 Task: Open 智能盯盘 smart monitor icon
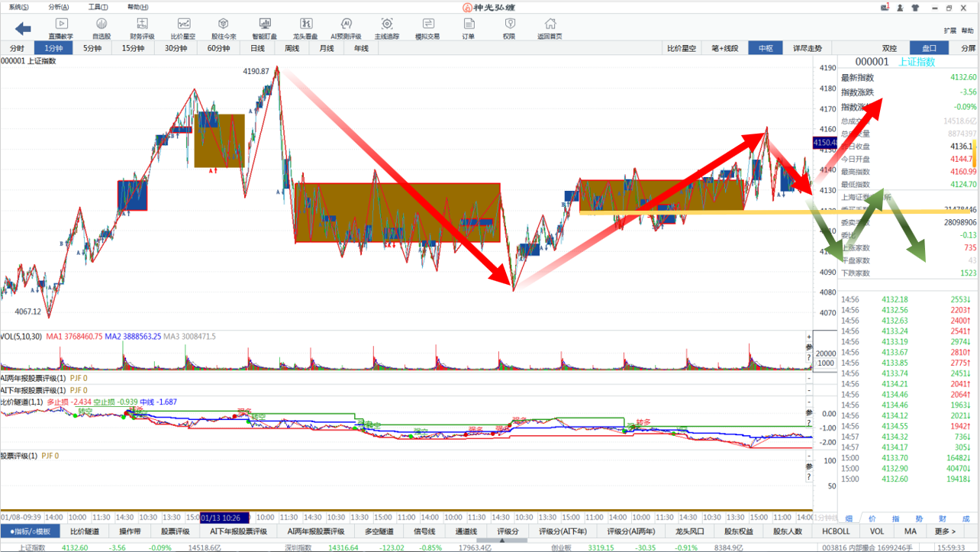tap(264, 29)
